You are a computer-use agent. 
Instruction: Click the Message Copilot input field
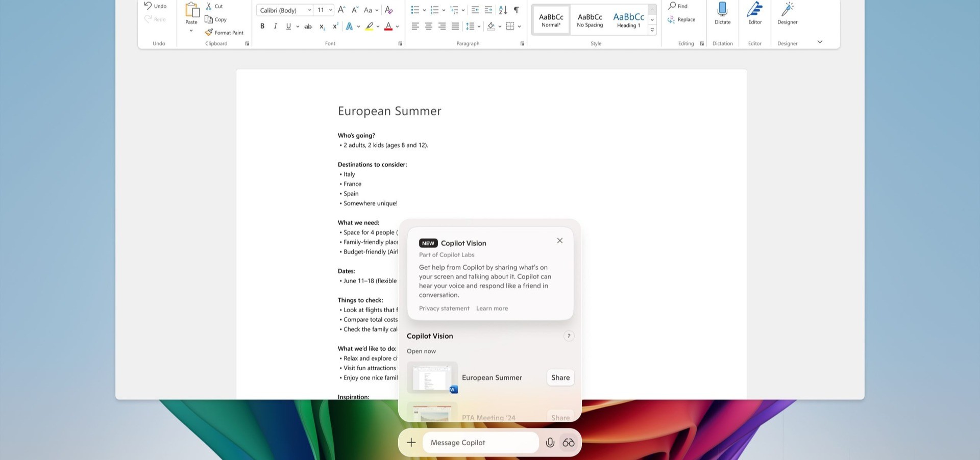point(480,443)
